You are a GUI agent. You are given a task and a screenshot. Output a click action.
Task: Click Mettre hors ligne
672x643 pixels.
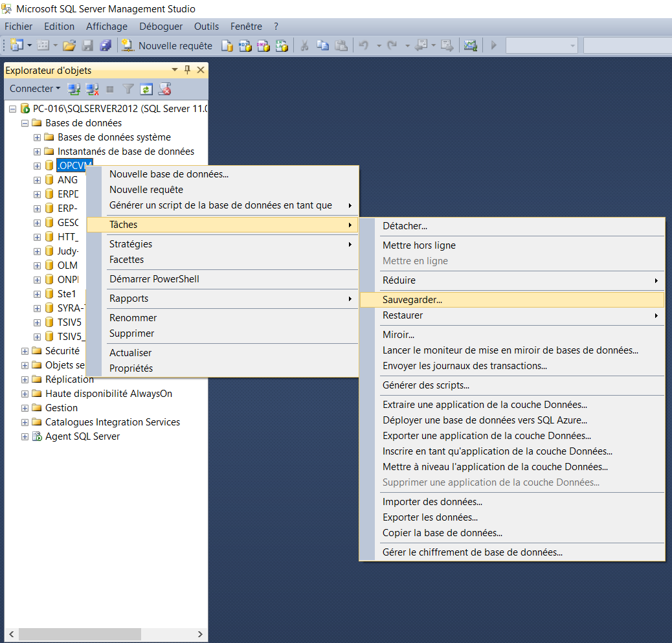512,245
